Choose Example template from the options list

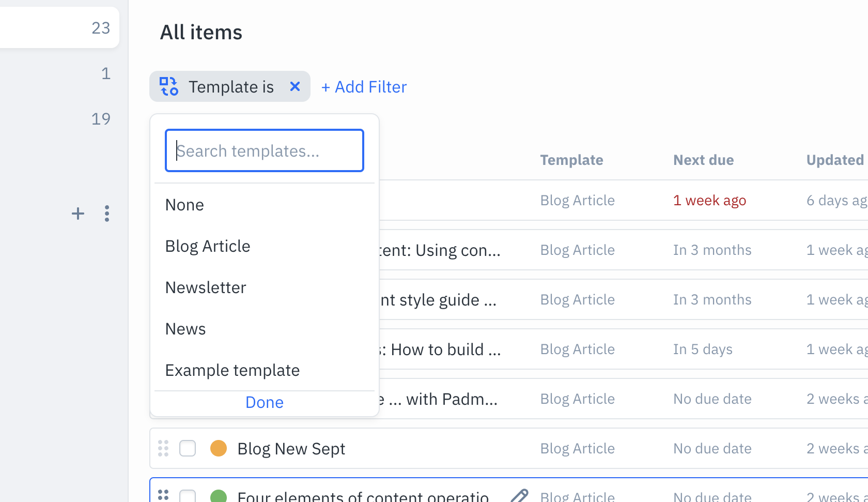[x=232, y=370]
